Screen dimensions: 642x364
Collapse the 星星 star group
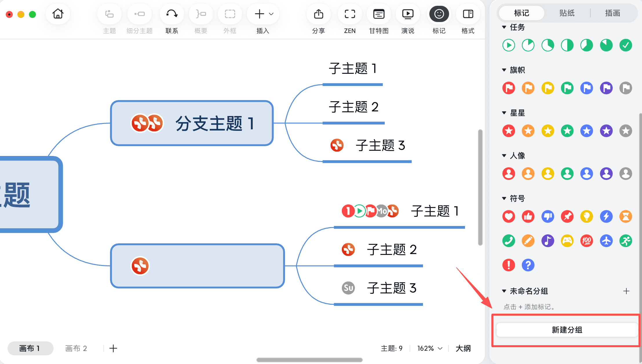[504, 113]
